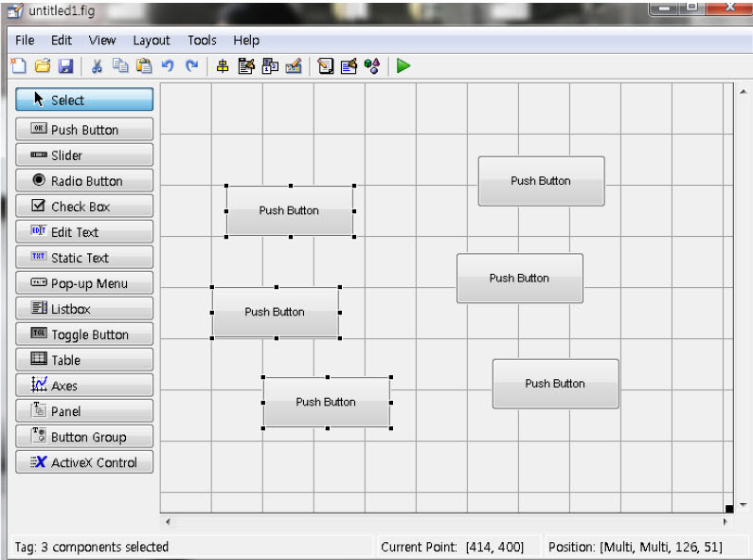Choose the Select pointer tool
Screen dimensions: 753x560
coord(84,99)
